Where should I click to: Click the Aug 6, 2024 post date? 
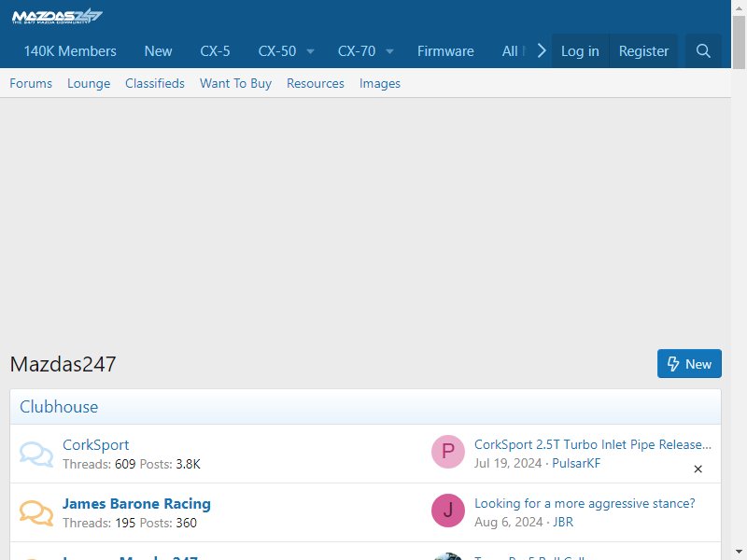pos(508,523)
